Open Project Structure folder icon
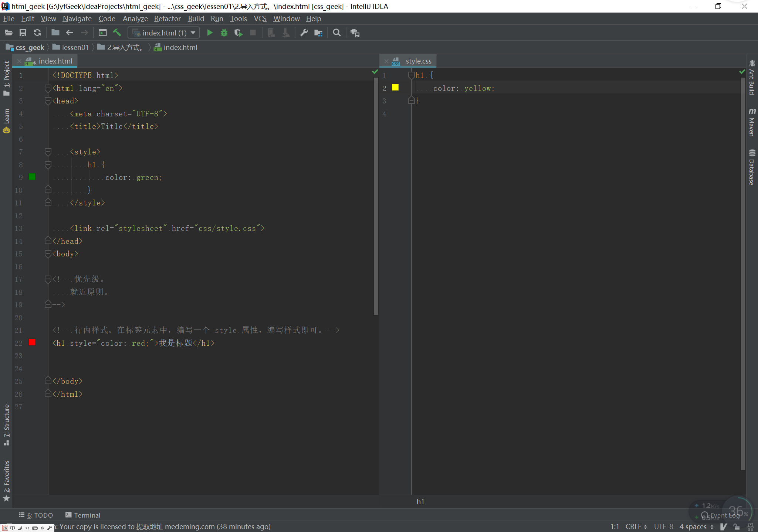This screenshot has width=758, height=532. click(318, 33)
